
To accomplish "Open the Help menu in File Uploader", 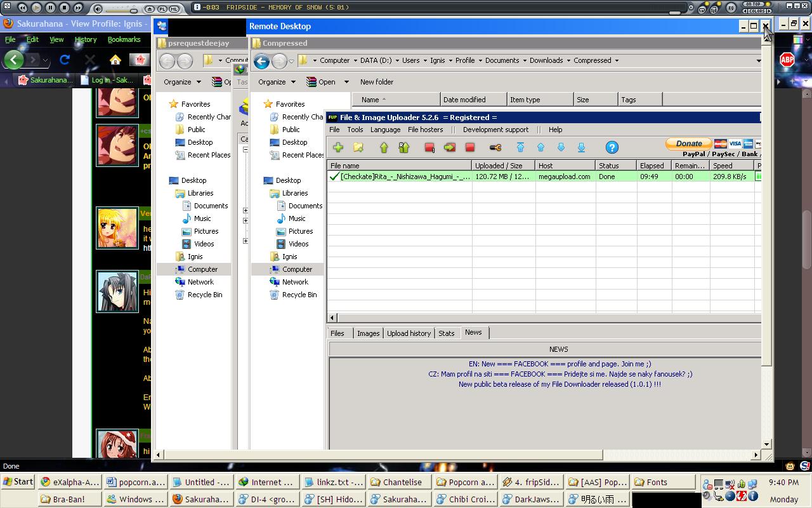I will pyautogui.click(x=555, y=130).
